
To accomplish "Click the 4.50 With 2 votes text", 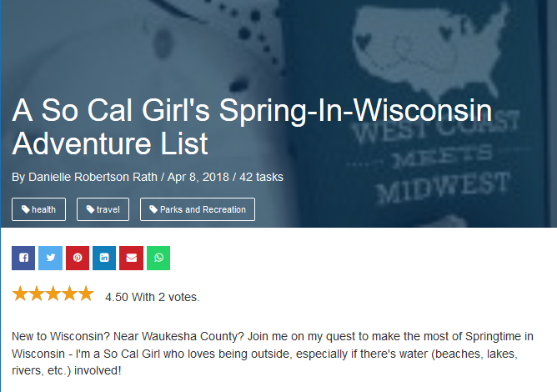I will [153, 297].
